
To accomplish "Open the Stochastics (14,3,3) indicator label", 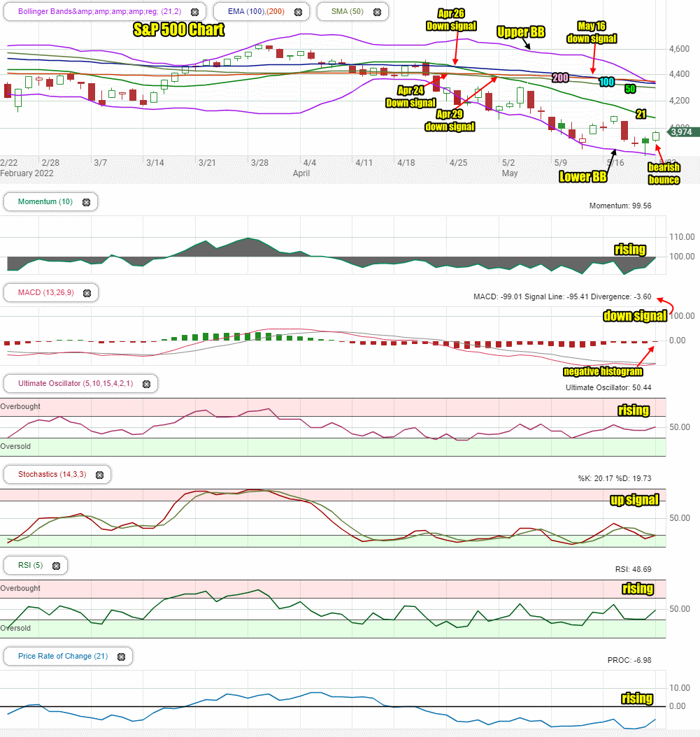I will [52, 474].
